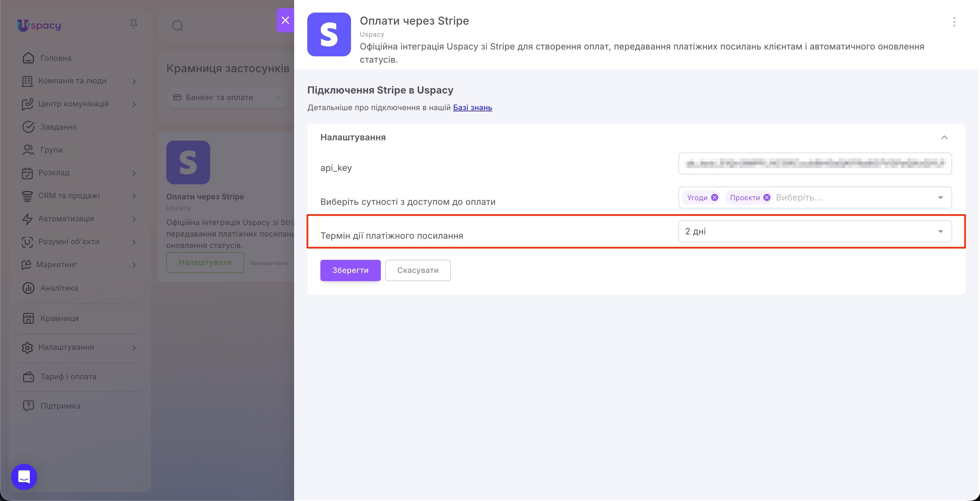980x501 pixels.
Task: Click the Розумні об'єкти icon
Action: 27,242
